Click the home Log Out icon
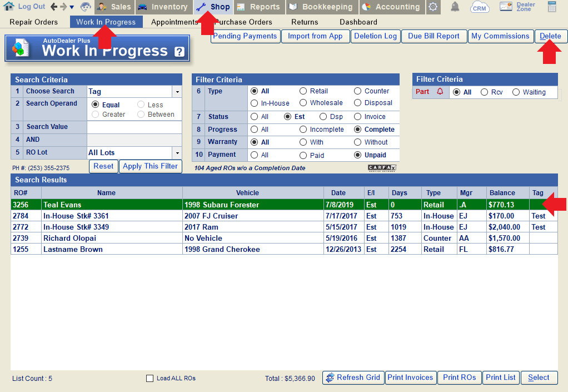568x392 pixels. click(9, 6)
